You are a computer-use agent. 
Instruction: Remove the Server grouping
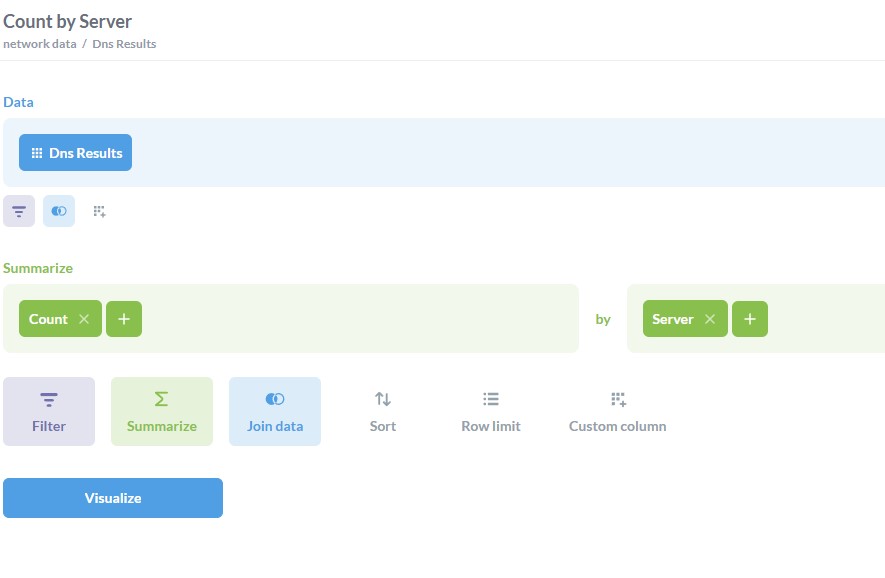[x=710, y=318]
